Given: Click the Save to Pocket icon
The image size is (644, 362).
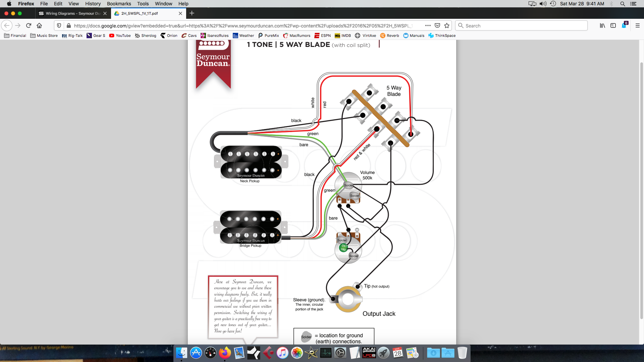Looking at the screenshot, I should point(437,25).
